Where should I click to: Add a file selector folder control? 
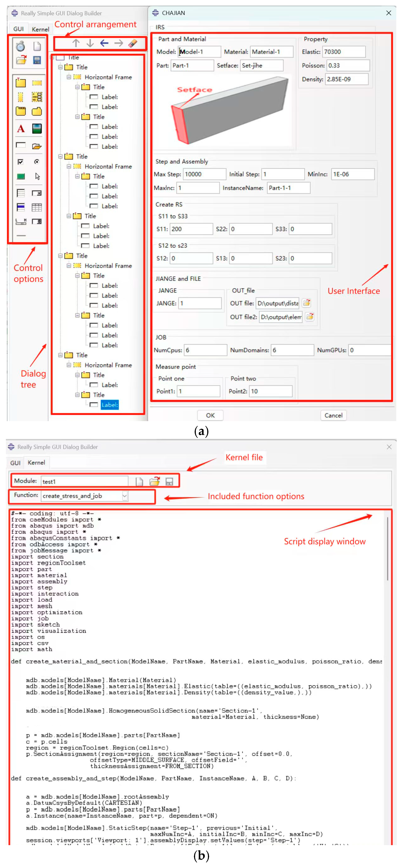[37, 146]
